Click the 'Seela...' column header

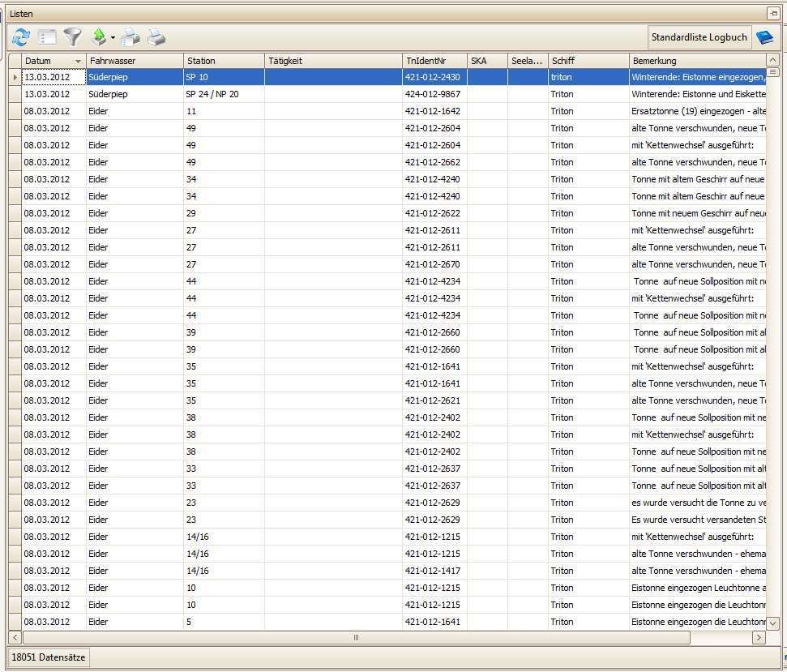click(x=528, y=61)
